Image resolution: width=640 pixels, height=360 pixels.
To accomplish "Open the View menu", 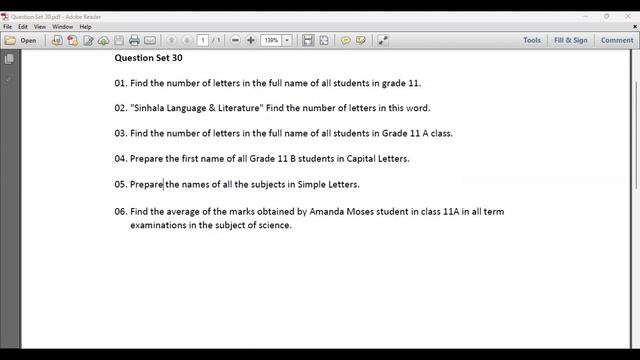I will click(x=40, y=27).
